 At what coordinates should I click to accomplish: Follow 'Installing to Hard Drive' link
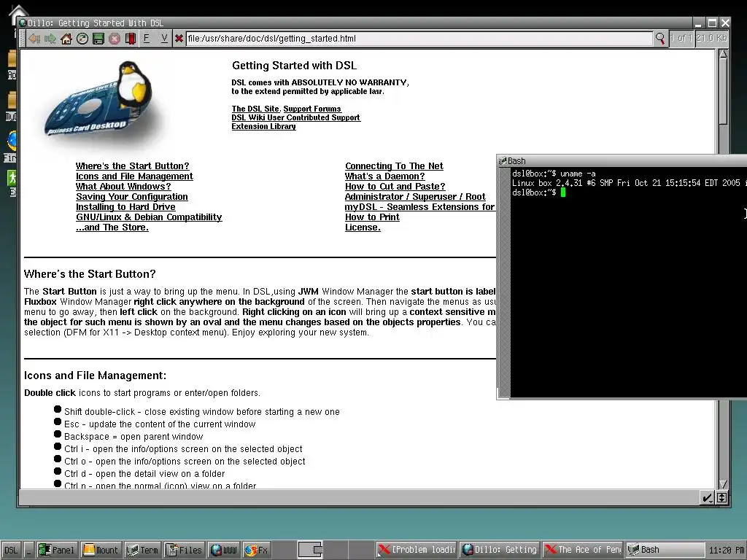point(125,206)
